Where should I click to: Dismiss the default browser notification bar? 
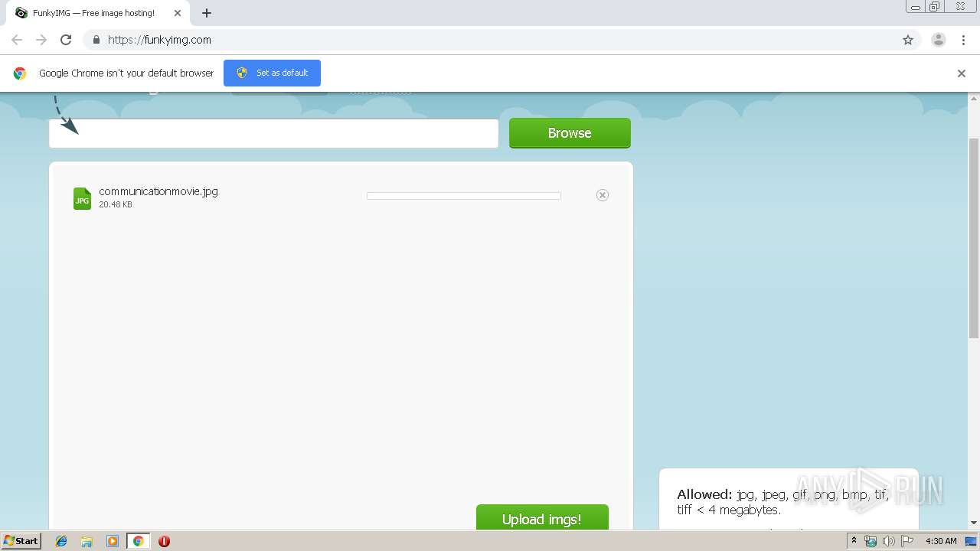click(x=961, y=73)
